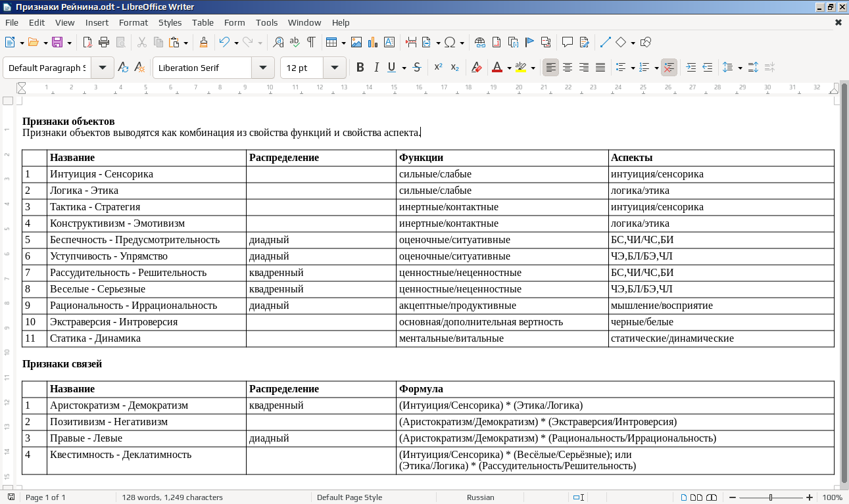This screenshot has height=504, width=849.
Task: Insert a chart
Action: (x=373, y=43)
